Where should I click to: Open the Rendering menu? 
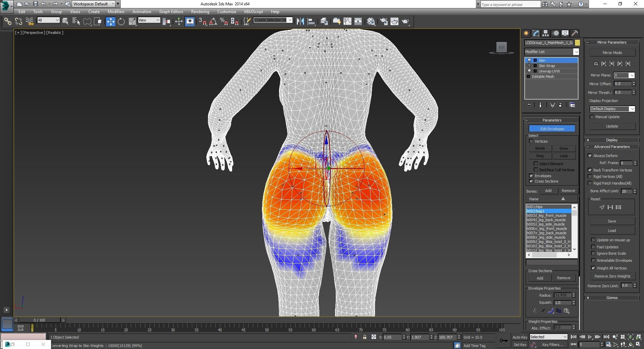click(x=200, y=11)
